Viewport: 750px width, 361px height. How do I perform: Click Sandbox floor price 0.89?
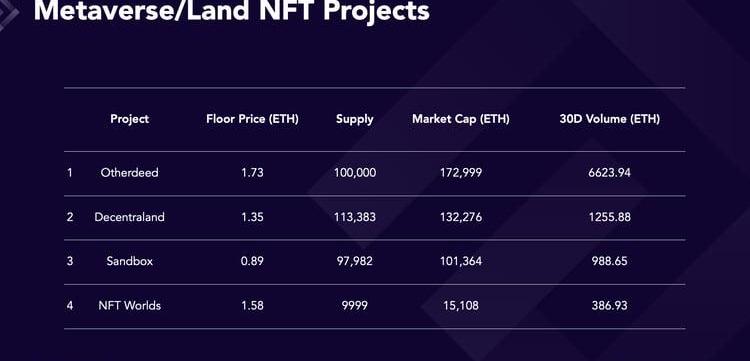(252, 261)
